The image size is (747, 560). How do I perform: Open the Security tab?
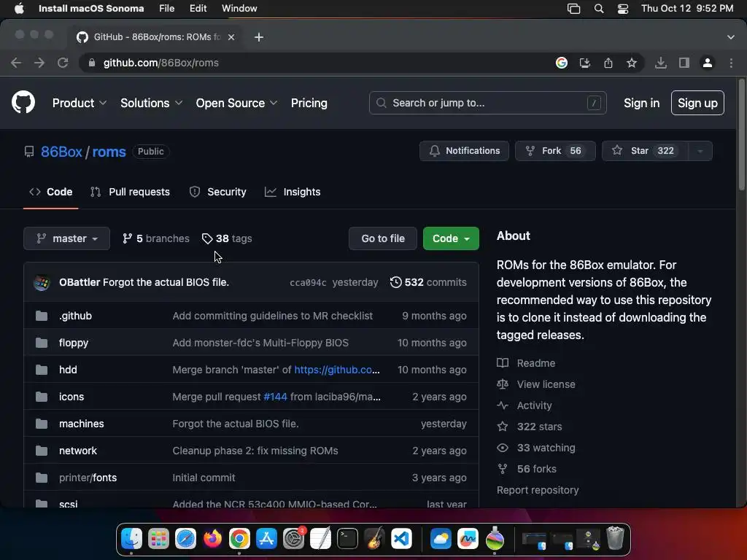pyautogui.click(x=217, y=192)
